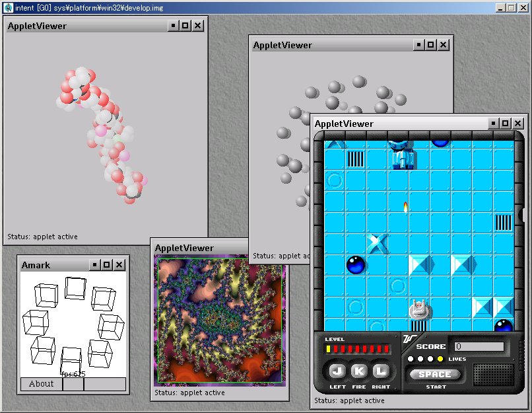The height and width of the screenshot is (413, 532).
Task: Click the fps:625 readout in Amark
Action: coord(73,374)
